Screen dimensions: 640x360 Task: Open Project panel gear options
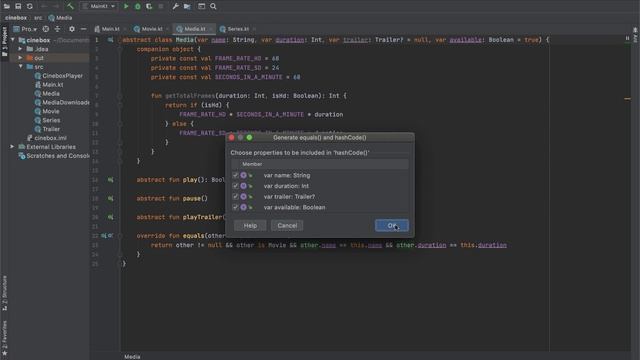(72, 29)
